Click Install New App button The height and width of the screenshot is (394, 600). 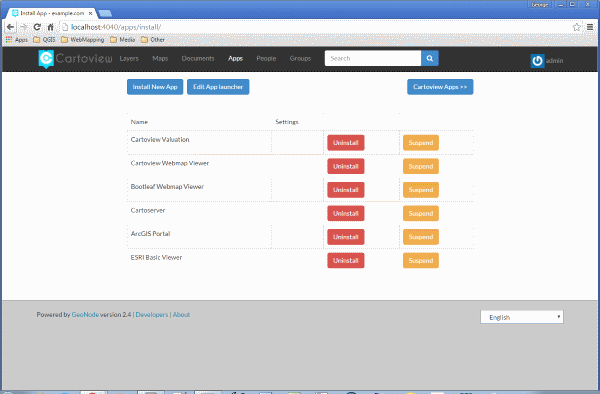point(155,87)
